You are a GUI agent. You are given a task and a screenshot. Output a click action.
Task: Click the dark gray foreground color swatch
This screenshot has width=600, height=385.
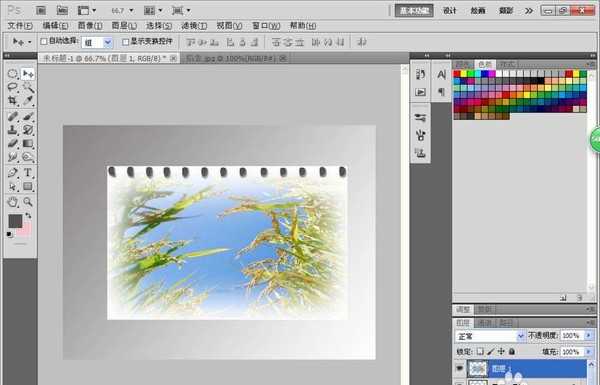coord(15,221)
